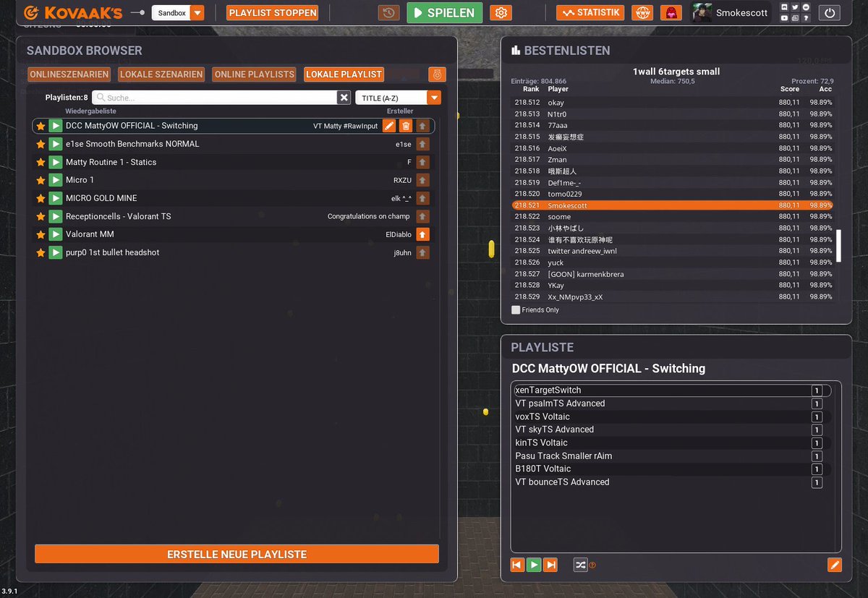Play the e1se Smooth Benchmarks NORMAL playlist
This screenshot has height=598, width=868.
[x=56, y=144]
